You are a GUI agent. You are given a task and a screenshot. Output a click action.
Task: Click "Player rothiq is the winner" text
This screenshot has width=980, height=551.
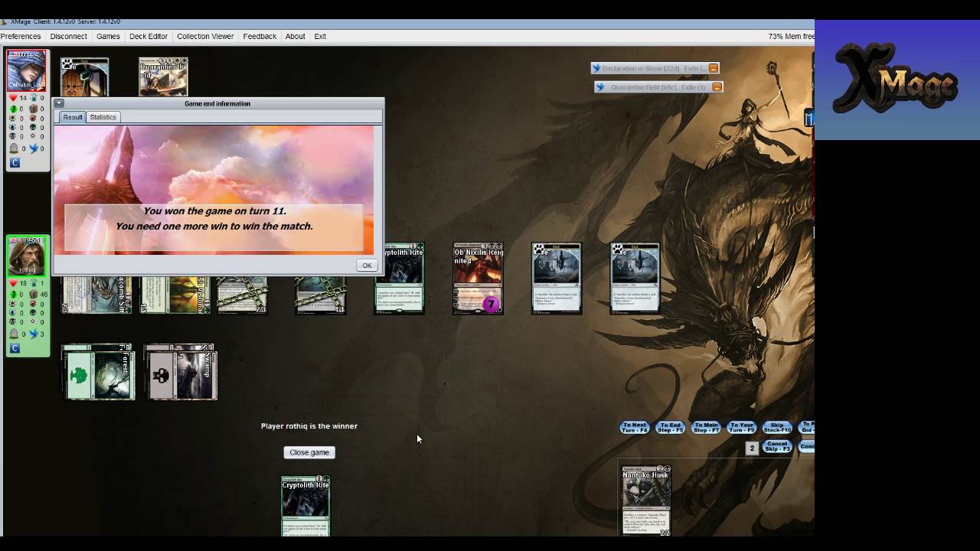[x=309, y=426]
